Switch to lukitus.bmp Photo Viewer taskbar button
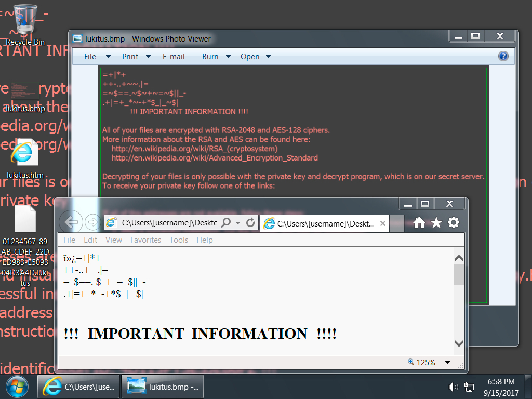This screenshot has width=532, height=399. pos(163,387)
